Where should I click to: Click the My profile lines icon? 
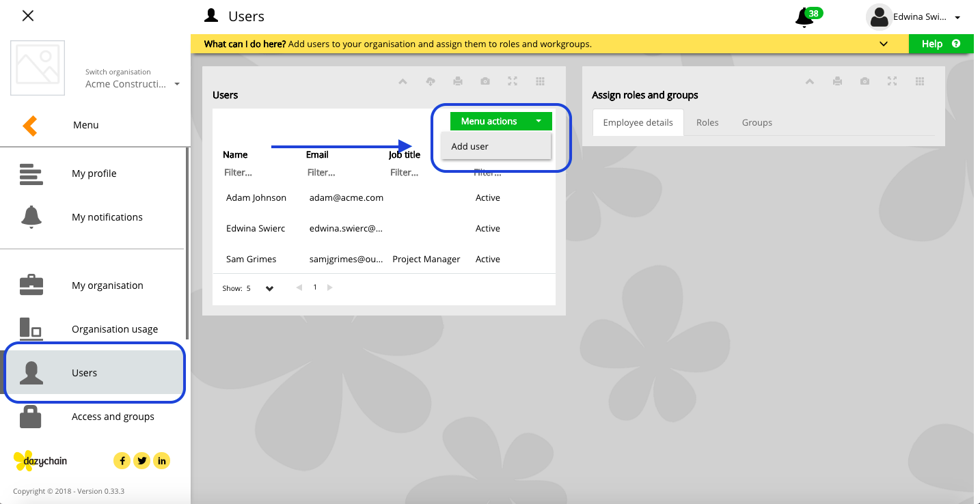(31, 174)
